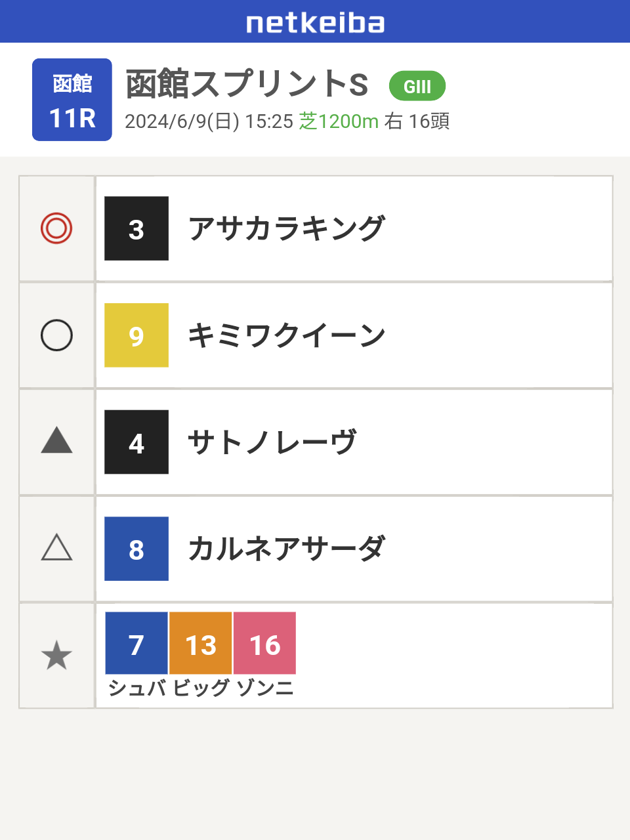630x840 pixels.
Task: Click black number 3 box
Action: pyautogui.click(x=136, y=228)
